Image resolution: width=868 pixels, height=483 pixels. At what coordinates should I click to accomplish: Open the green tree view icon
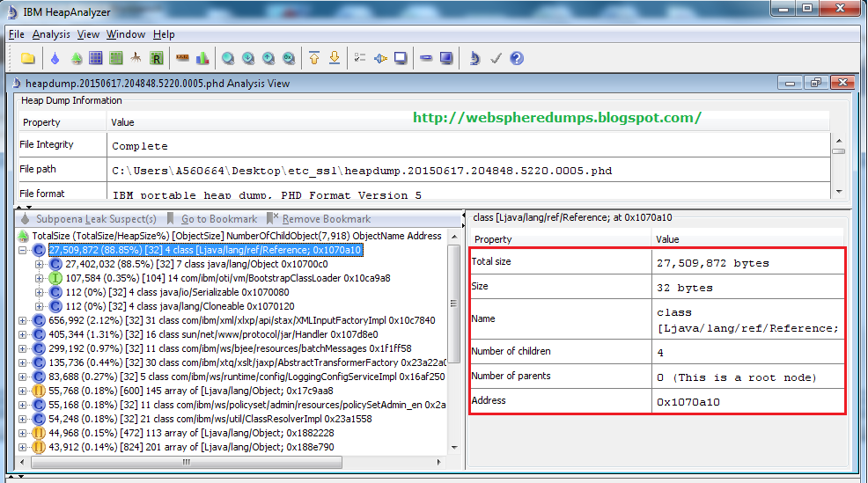pyautogui.click(x=77, y=58)
